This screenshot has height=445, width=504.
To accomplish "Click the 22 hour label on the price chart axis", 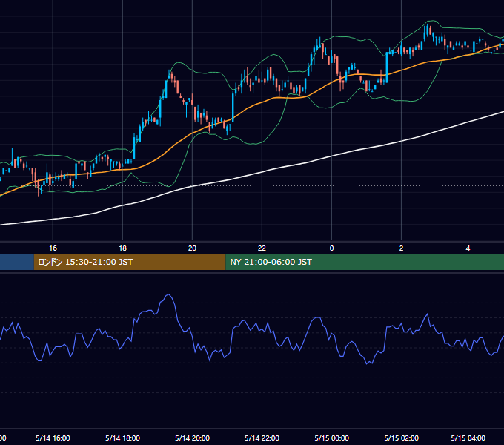I will click(x=262, y=248).
